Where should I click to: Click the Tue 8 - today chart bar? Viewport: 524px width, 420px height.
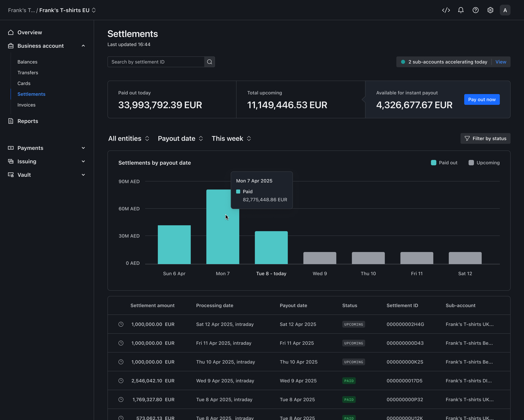click(x=271, y=247)
